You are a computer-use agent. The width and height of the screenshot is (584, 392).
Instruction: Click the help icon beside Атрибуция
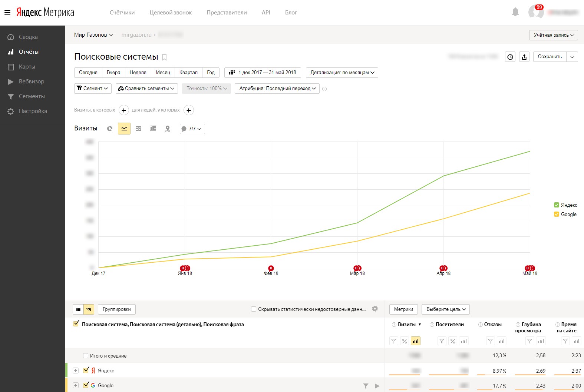click(324, 89)
